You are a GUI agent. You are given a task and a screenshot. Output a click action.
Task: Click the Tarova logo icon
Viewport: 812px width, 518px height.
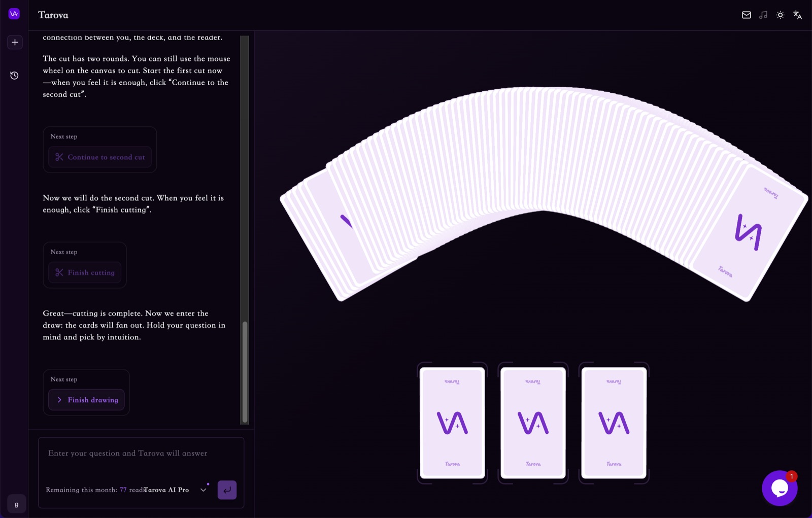tap(14, 14)
